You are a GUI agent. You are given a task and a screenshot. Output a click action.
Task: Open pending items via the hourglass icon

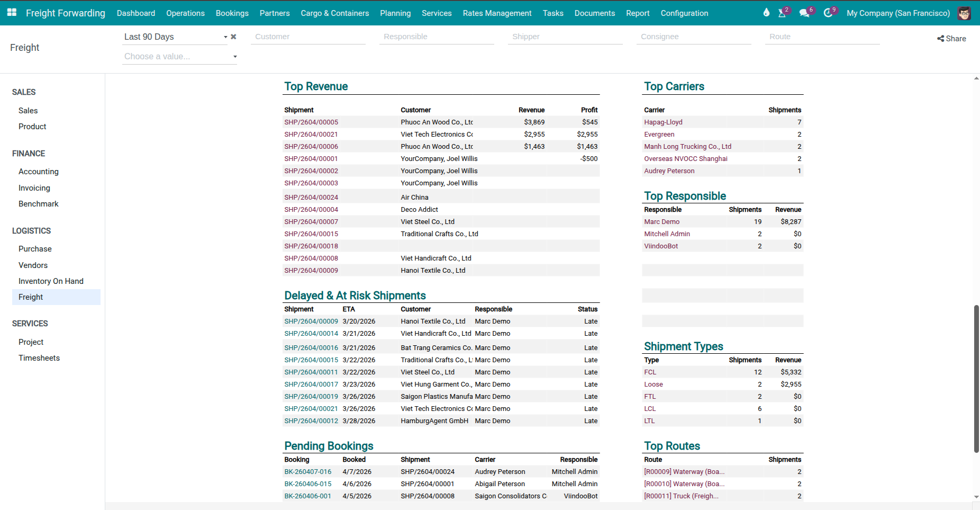[x=782, y=12]
